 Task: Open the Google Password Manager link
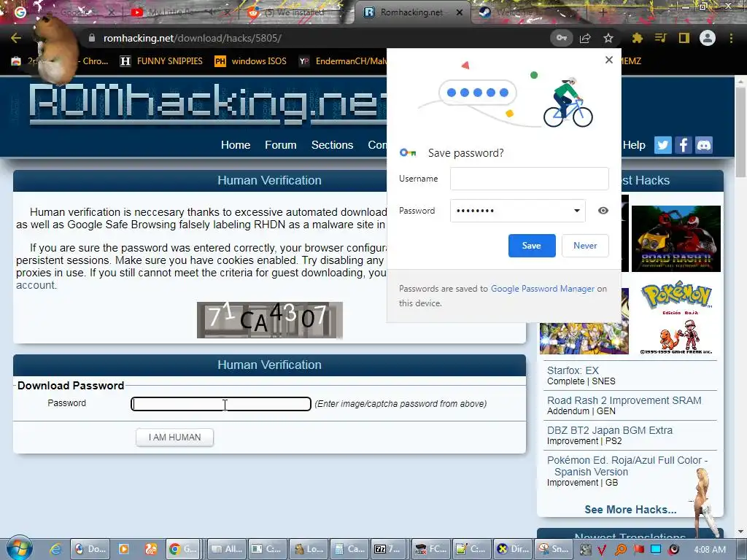543,289
